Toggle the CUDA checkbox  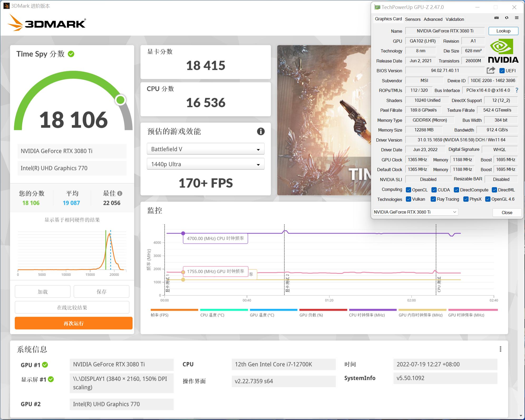tap(434, 190)
